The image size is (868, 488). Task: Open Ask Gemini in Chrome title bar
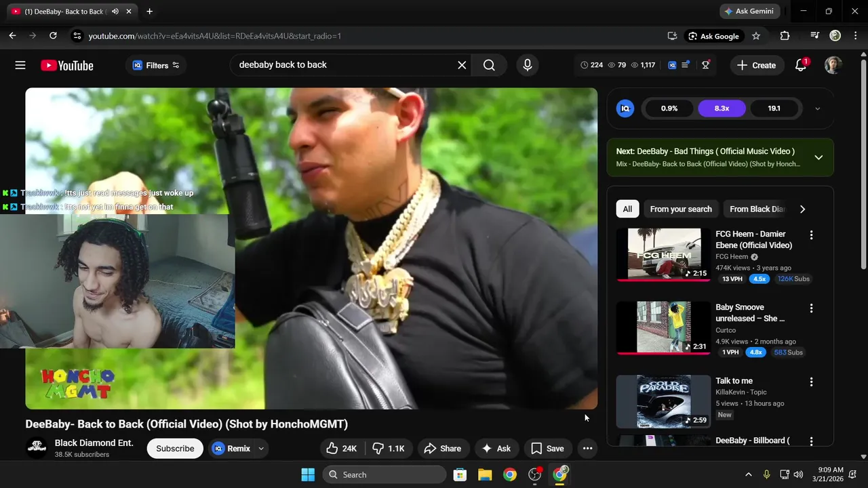click(749, 12)
